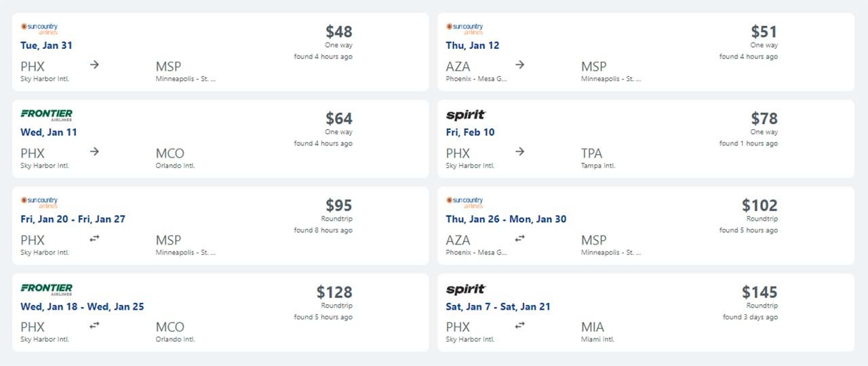The image size is (868, 366).
Task: Choose the $102 roundtrip fare
Action: pos(759,206)
